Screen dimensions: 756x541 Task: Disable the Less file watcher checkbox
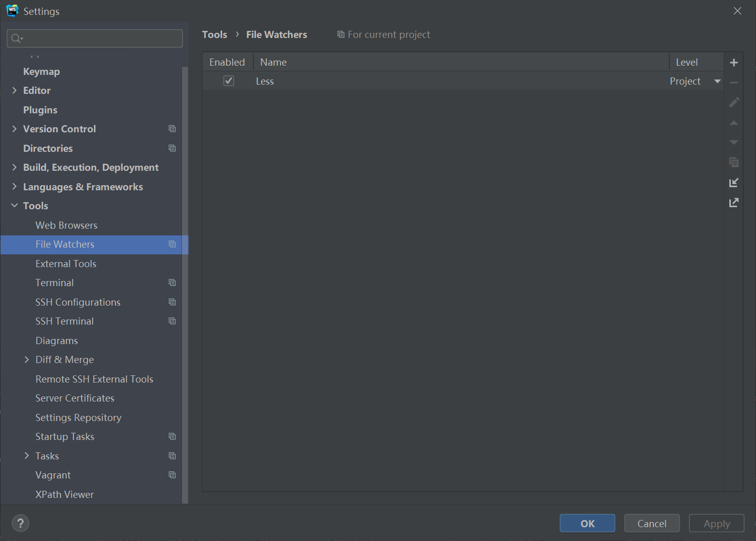(x=228, y=81)
